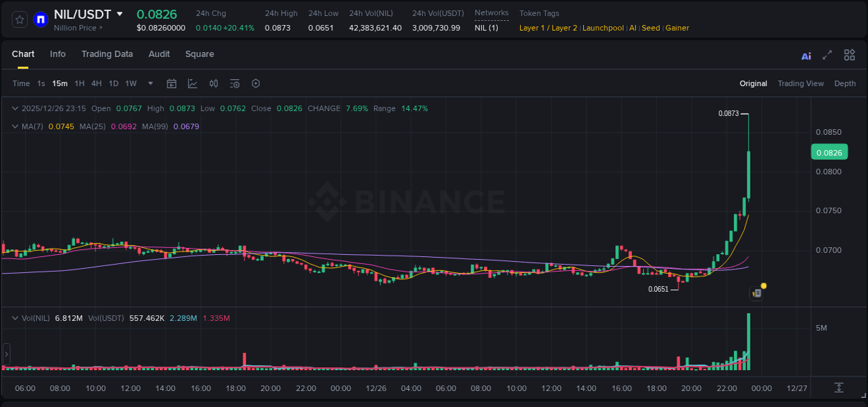Open the Launchpool token tag
This screenshot has width=868, height=407.
click(x=603, y=28)
